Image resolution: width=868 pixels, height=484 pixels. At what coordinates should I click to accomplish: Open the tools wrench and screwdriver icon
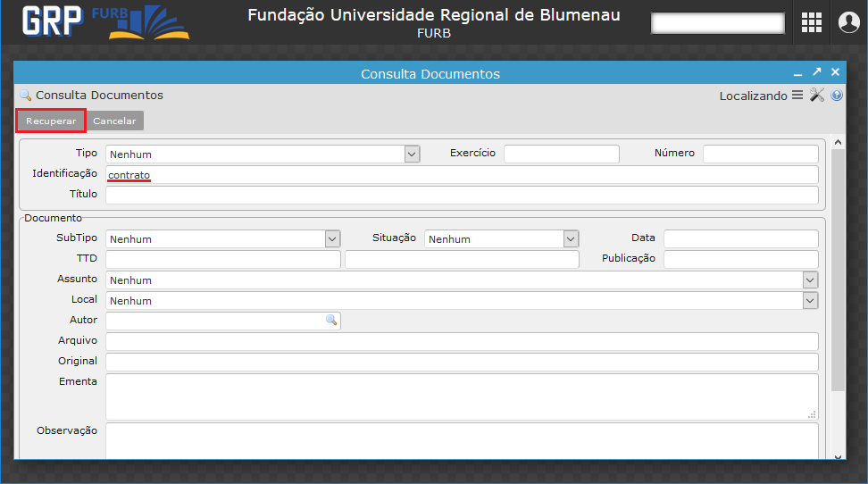[817, 96]
